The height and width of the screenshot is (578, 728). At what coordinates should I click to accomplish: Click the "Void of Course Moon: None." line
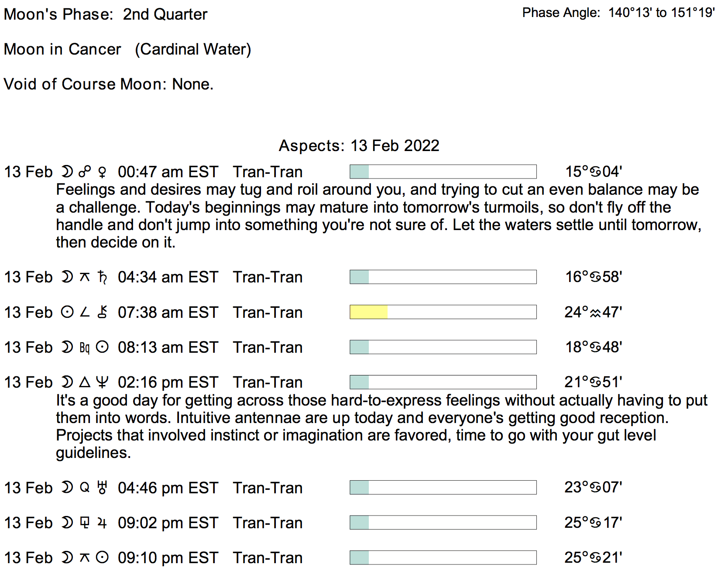[108, 84]
